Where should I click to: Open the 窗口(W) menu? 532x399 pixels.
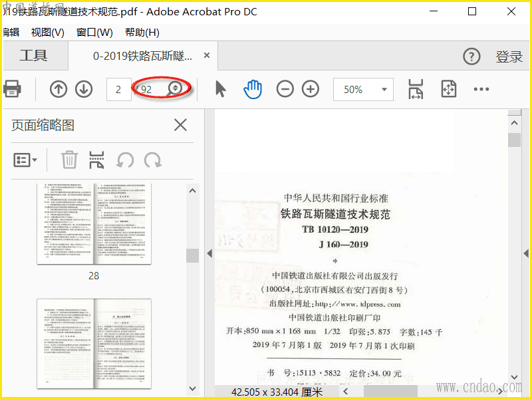(x=94, y=33)
